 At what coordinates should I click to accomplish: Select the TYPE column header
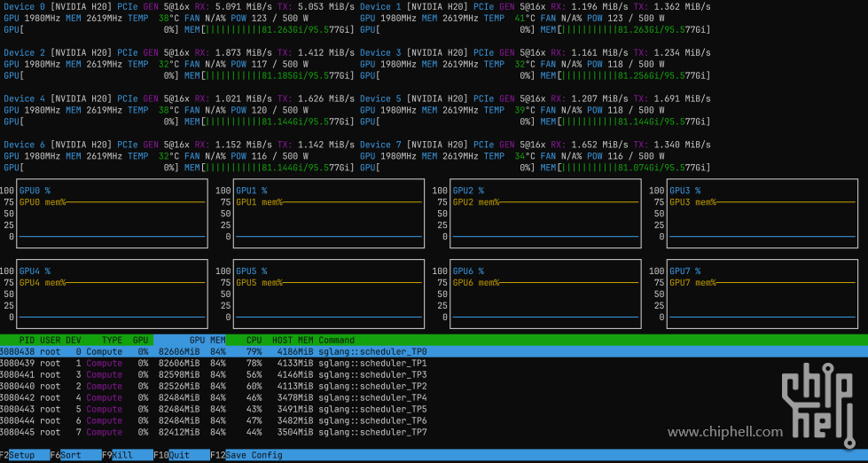[113, 340]
